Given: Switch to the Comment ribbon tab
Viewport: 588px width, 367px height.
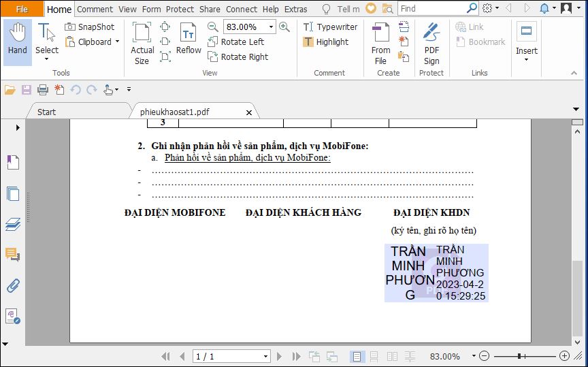Looking at the screenshot, I should pos(95,9).
